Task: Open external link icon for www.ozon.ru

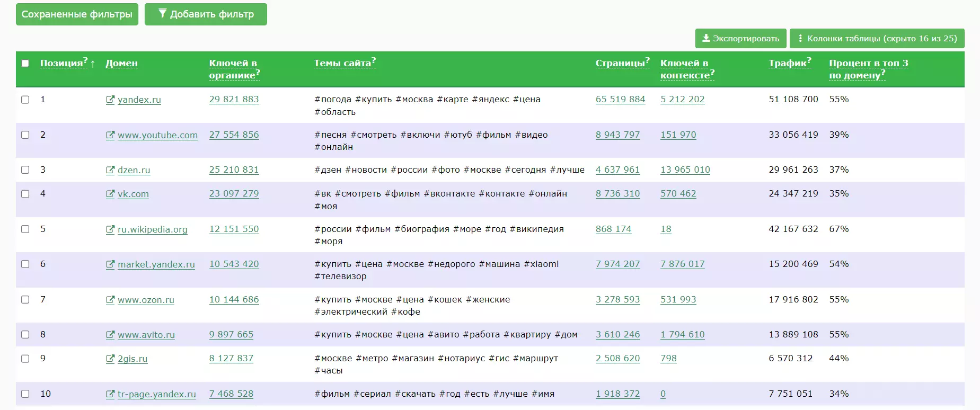Action: click(x=110, y=300)
